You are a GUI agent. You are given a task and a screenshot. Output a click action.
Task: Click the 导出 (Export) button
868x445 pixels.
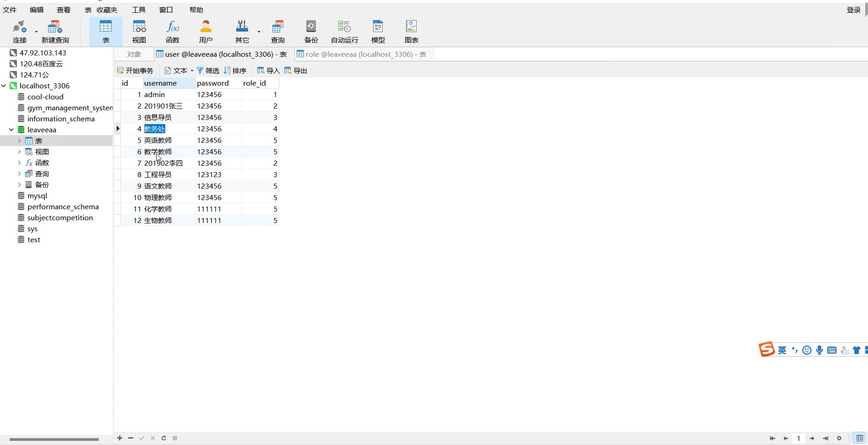(x=295, y=71)
